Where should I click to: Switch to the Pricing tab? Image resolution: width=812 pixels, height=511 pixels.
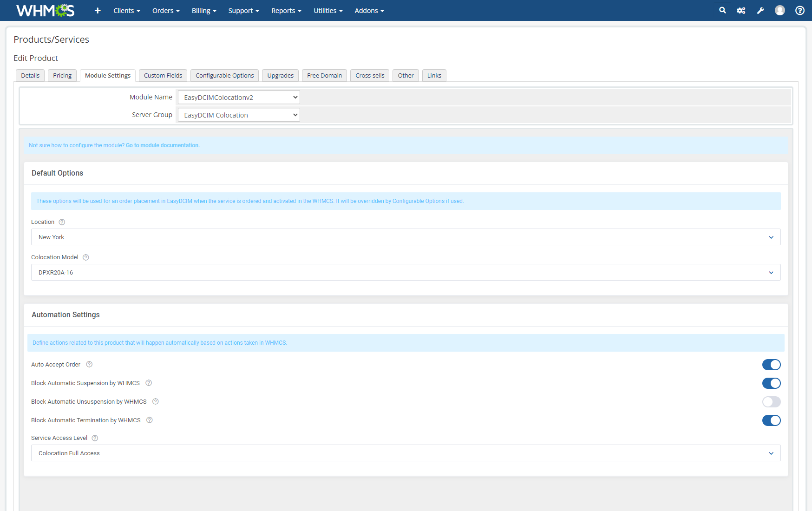(62, 75)
